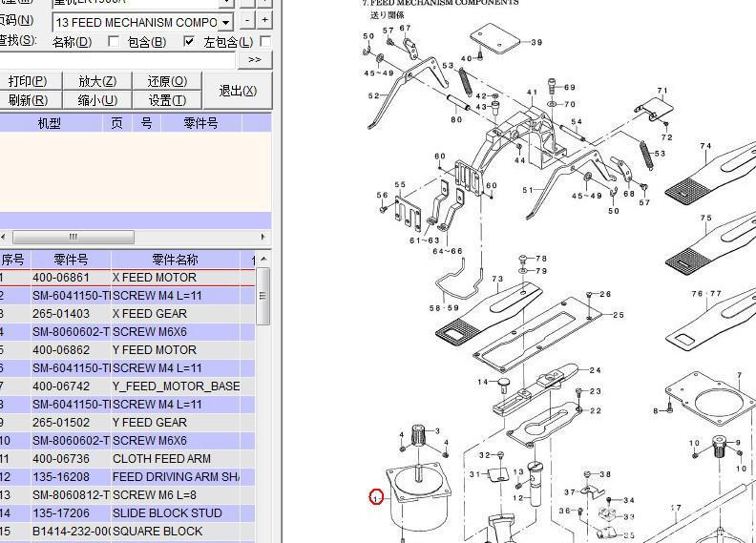Click the red circled callout 1 in the diagram
Image resolution: width=756 pixels, height=543 pixels.
376,497
